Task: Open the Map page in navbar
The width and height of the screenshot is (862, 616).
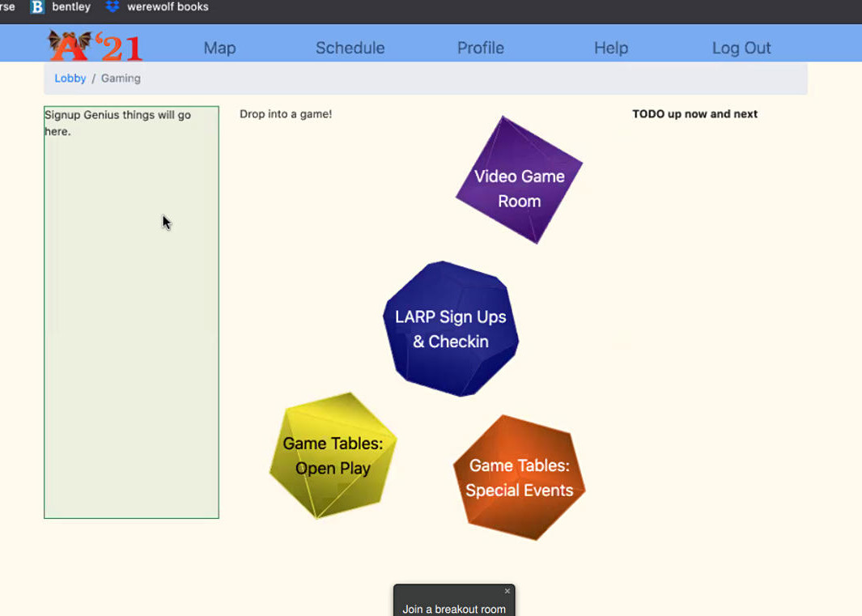Action: click(x=219, y=48)
